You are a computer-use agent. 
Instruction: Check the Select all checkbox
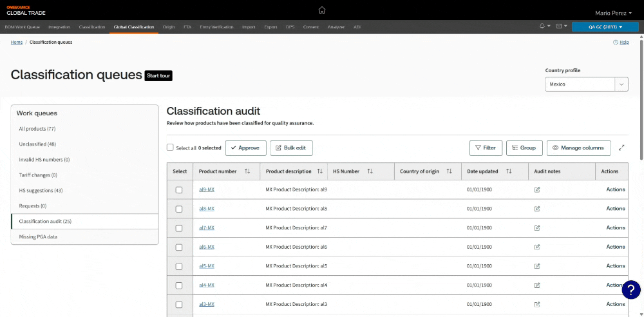[x=170, y=148]
